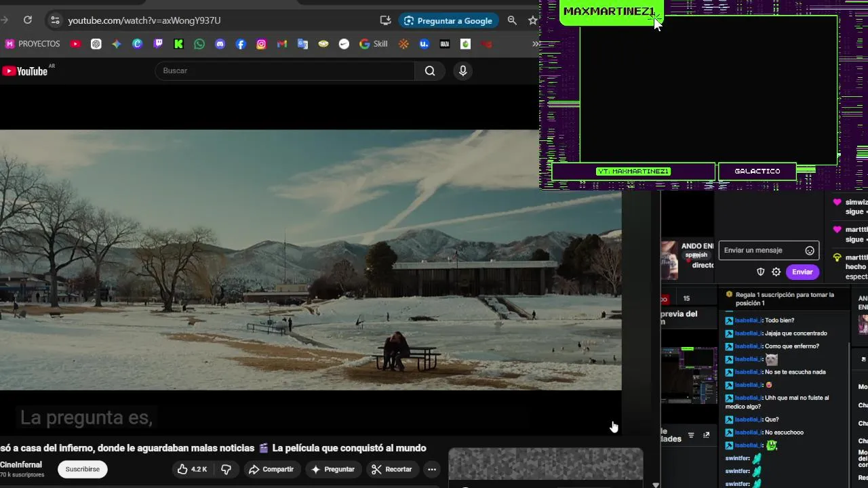Screen dimensions: 868x488
Task: Open the PROYECTOS bookmark folder
Action: coord(33,44)
